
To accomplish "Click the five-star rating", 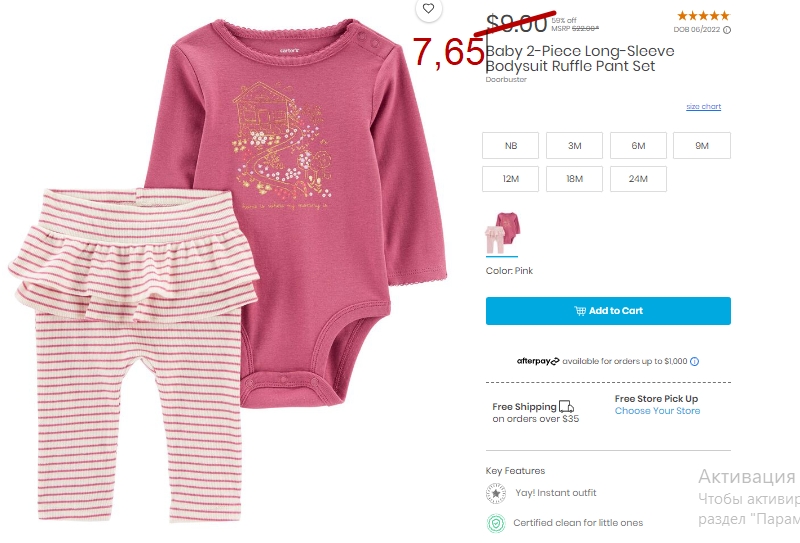I will click(703, 16).
